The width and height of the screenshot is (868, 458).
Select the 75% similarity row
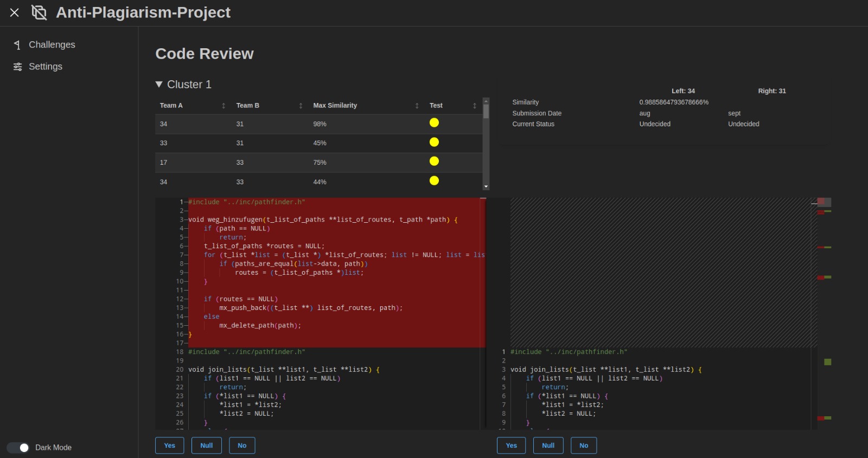318,163
